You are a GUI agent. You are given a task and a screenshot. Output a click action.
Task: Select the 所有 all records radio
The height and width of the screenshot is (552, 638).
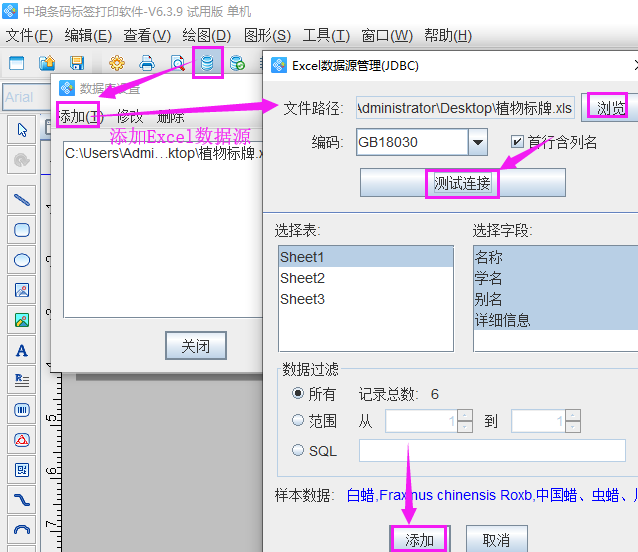pos(298,393)
